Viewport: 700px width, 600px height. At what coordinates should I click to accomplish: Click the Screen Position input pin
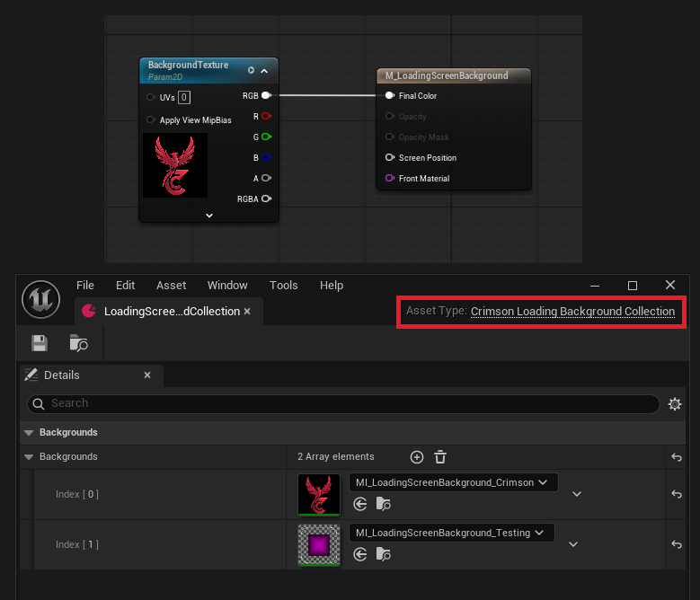coord(390,157)
